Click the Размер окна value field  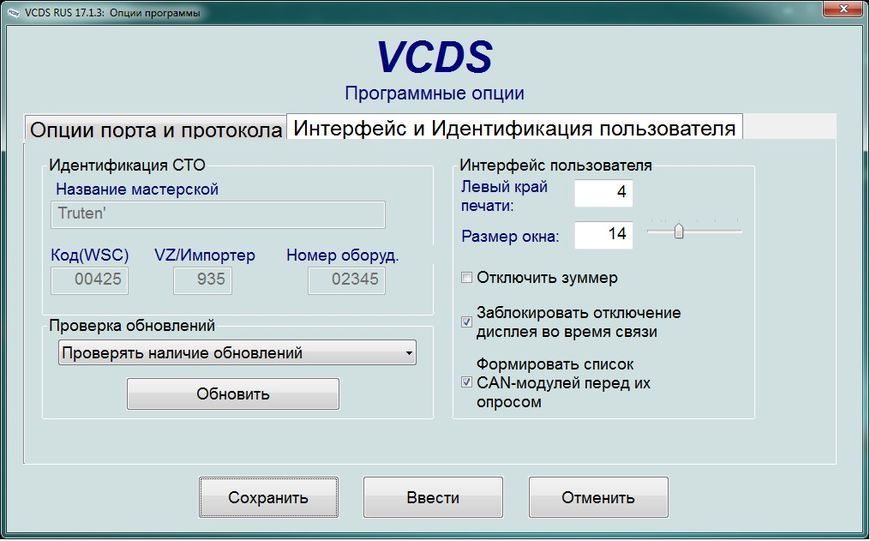click(x=604, y=235)
